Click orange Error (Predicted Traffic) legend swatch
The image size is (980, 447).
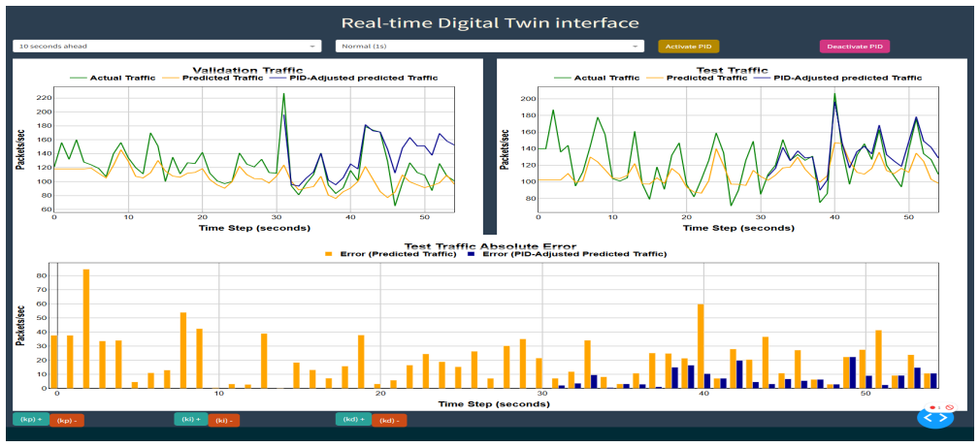pyautogui.click(x=328, y=254)
